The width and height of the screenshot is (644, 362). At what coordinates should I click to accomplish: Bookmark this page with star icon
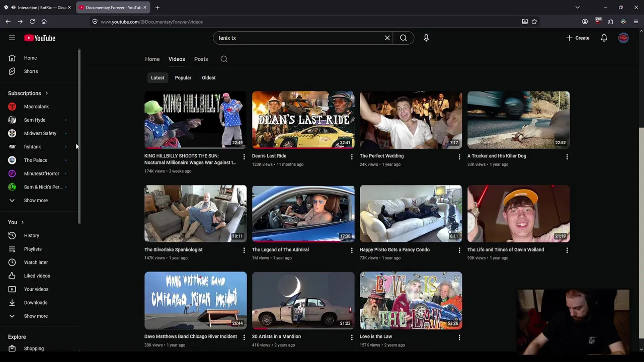(x=534, y=22)
